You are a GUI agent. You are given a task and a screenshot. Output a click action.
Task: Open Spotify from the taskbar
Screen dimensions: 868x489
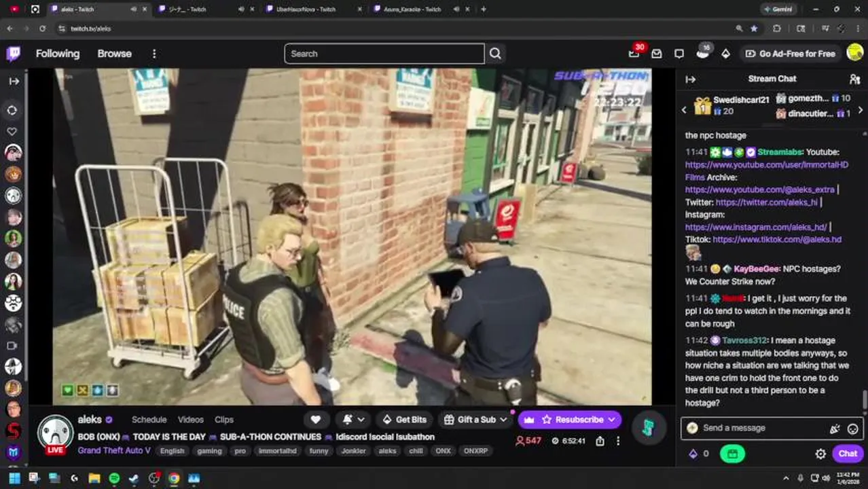pos(114,478)
